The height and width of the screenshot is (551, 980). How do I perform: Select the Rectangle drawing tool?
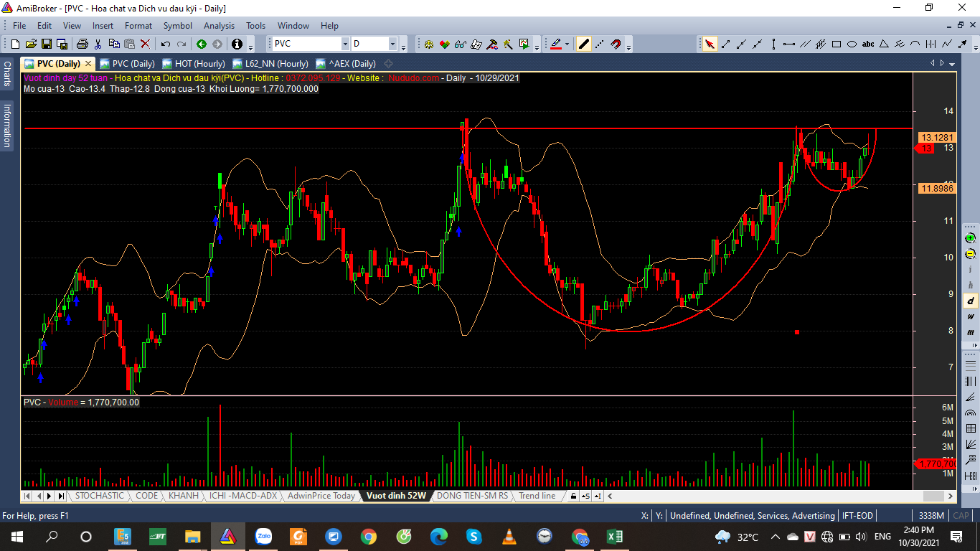(x=837, y=44)
